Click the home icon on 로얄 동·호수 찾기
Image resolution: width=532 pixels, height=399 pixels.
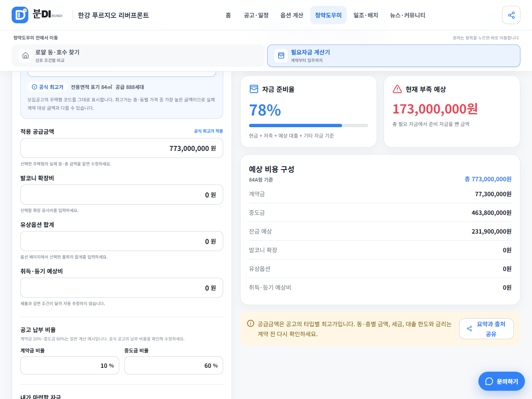[25, 56]
